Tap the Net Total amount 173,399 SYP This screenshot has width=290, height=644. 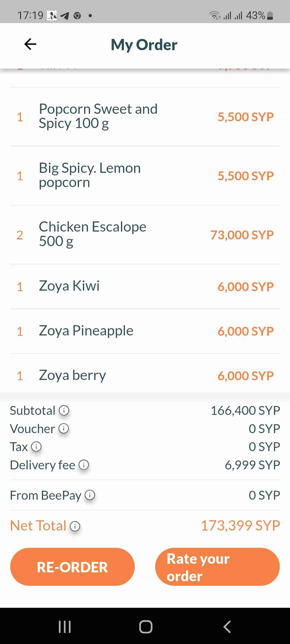pyautogui.click(x=240, y=525)
